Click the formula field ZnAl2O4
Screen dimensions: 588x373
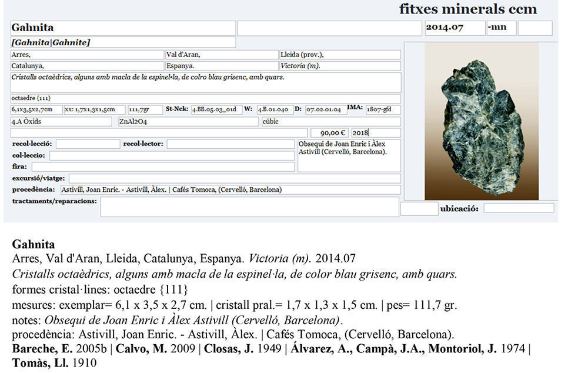pos(188,122)
